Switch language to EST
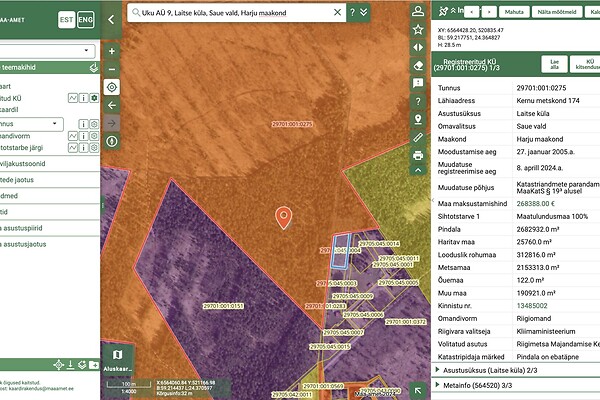Screen dimensions: 600x400 (66, 20)
